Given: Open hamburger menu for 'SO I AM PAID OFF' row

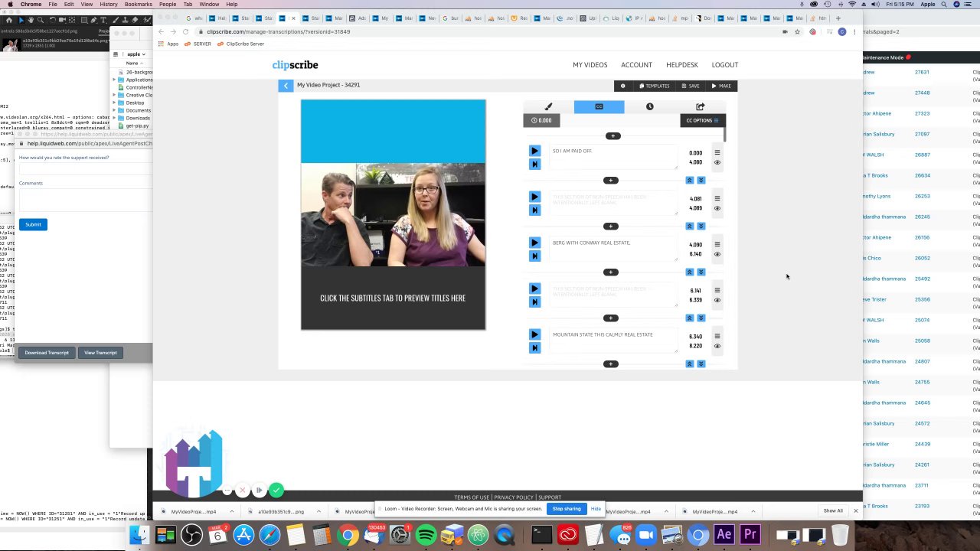Looking at the screenshot, I should click(x=717, y=152).
